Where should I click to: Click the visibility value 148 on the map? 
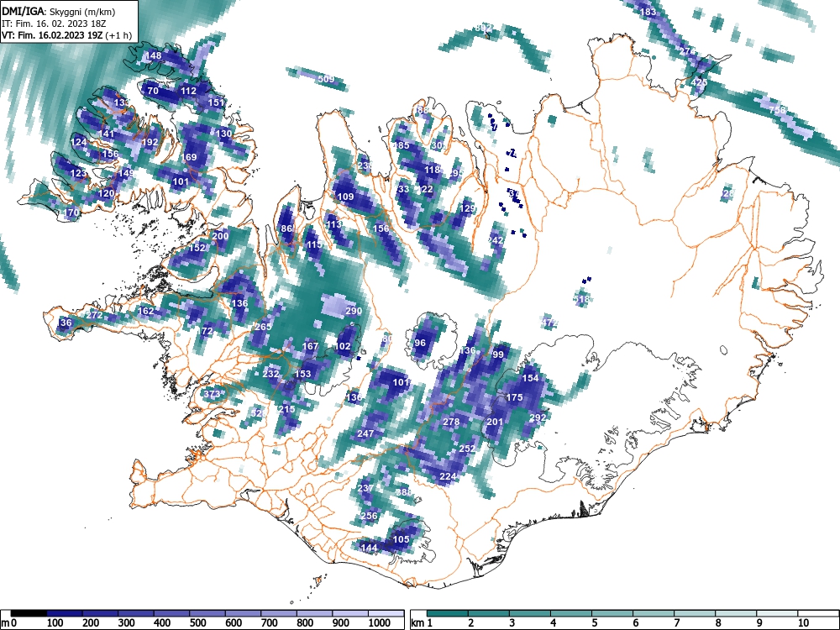tap(153, 55)
